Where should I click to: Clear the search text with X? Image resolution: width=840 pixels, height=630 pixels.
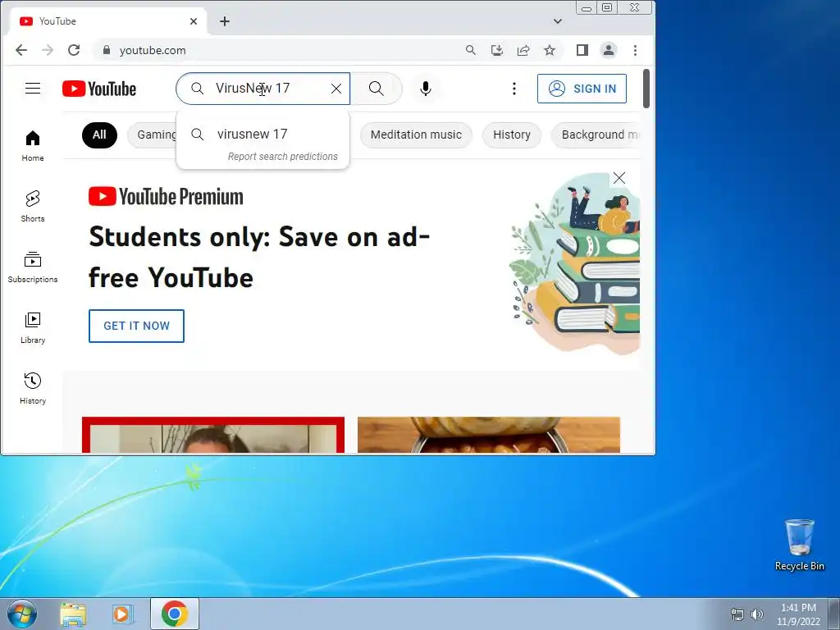point(336,89)
